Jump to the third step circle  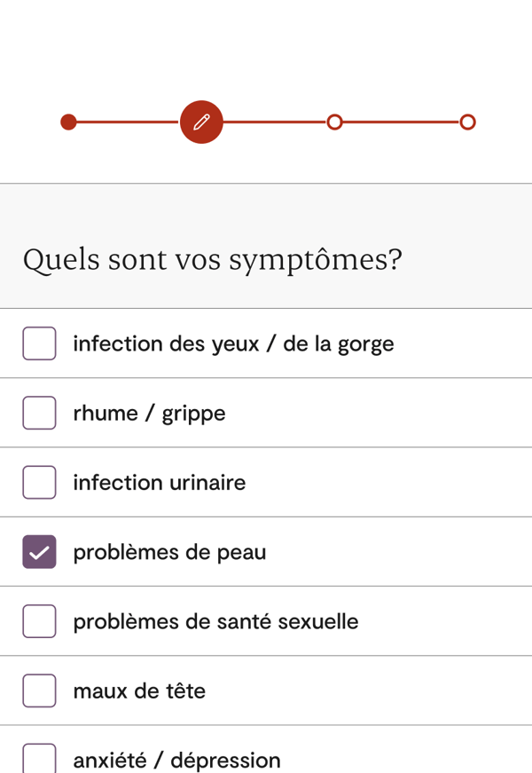[334, 122]
